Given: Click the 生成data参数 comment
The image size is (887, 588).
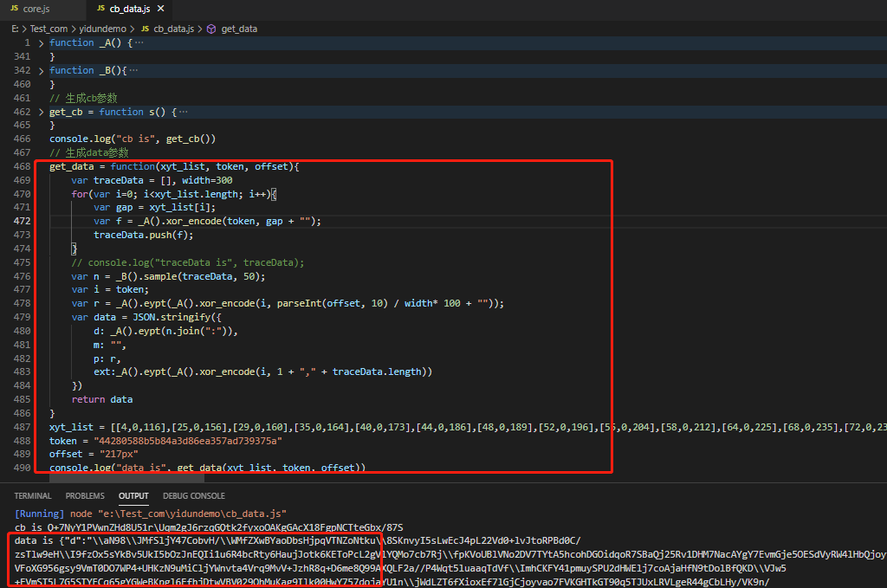Looking at the screenshot, I should coord(89,152).
